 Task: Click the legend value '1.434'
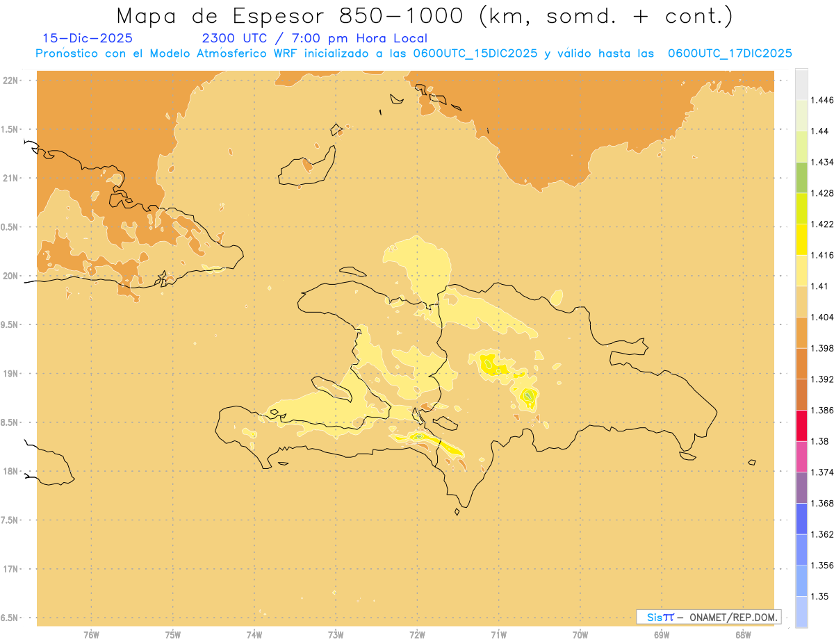[823, 162]
